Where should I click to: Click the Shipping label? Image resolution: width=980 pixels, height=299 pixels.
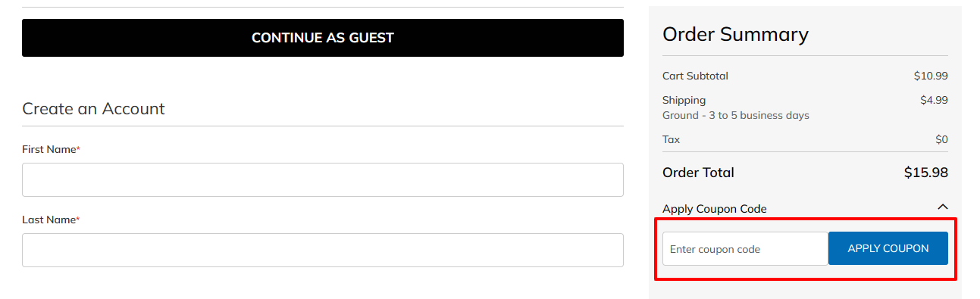(x=684, y=100)
